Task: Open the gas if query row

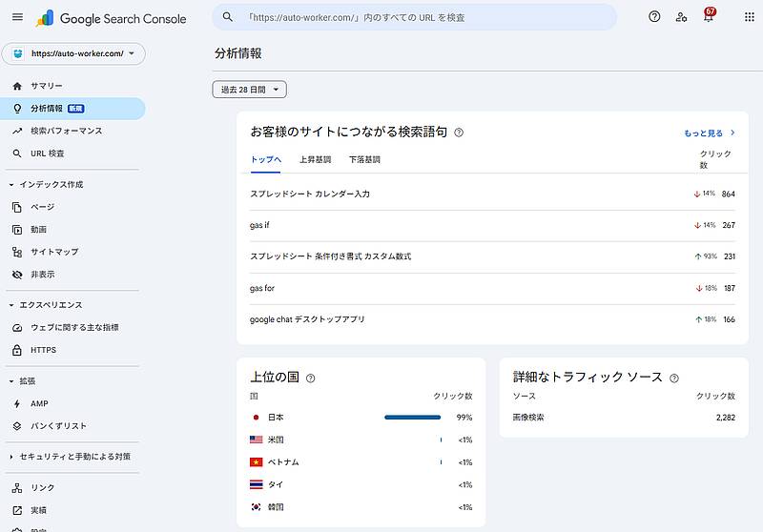Action: [492, 226]
